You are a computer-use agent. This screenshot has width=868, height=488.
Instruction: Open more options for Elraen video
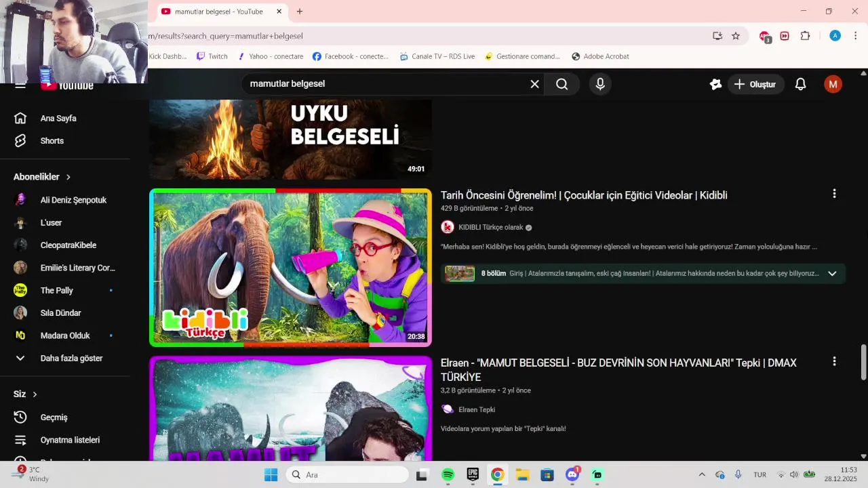pyautogui.click(x=834, y=361)
